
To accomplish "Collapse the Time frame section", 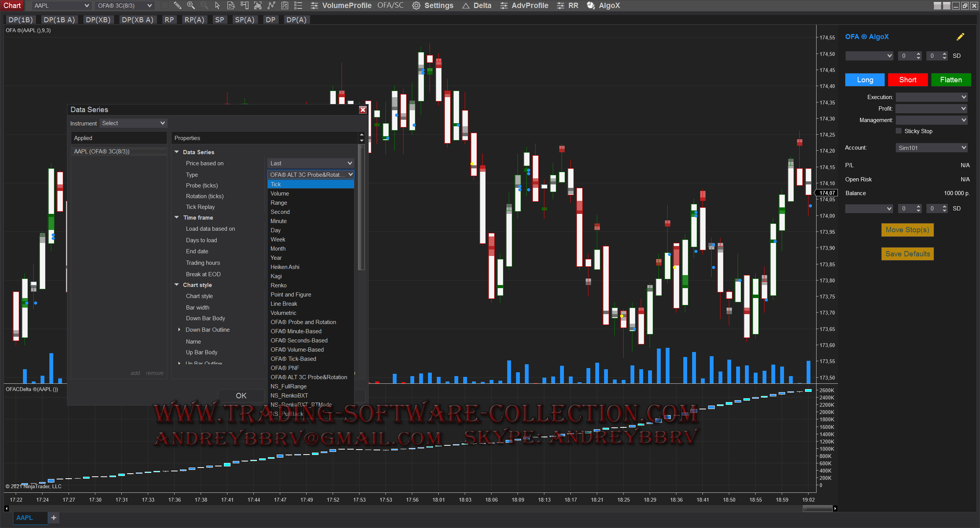I will [177, 217].
